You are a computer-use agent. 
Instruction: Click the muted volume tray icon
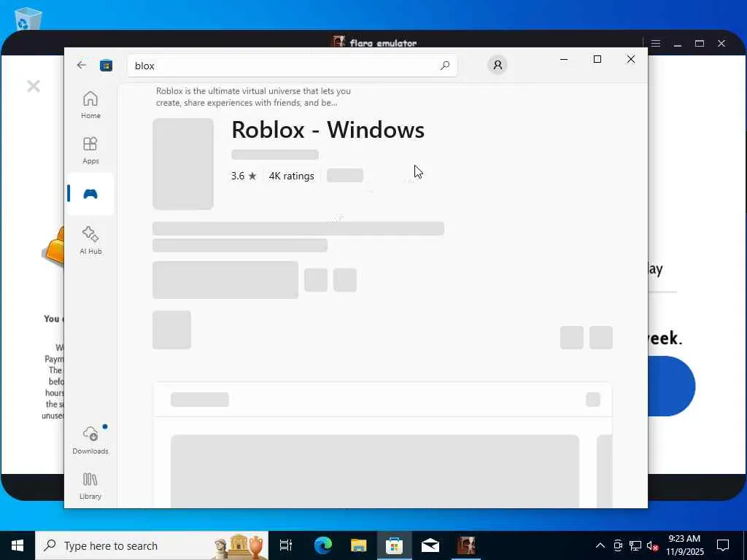(x=653, y=545)
